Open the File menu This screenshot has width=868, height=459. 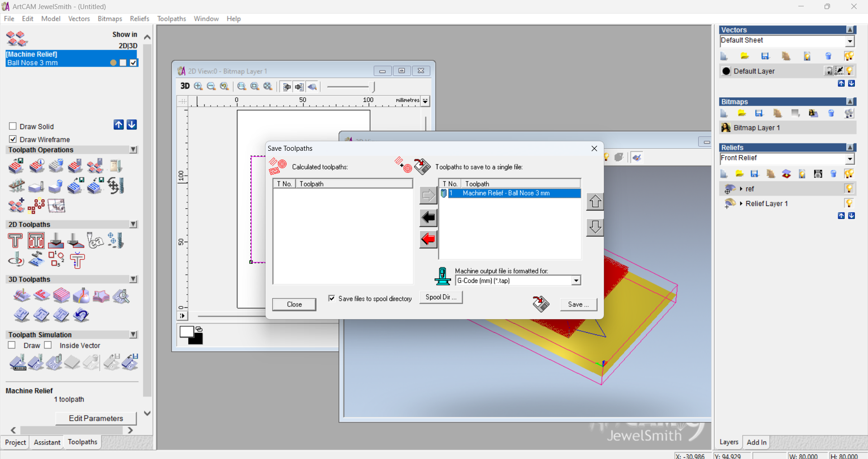(x=9, y=19)
